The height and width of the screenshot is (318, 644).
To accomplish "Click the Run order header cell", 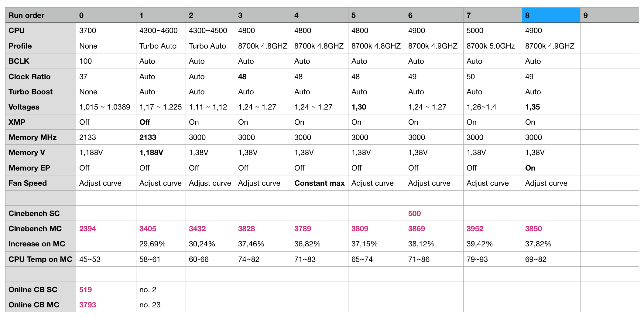I will click(x=41, y=15).
